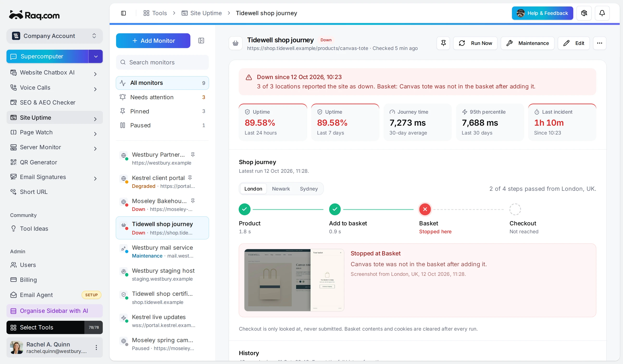
Task: Open Billing page
Action: pyautogui.click(x=54, y=280)
